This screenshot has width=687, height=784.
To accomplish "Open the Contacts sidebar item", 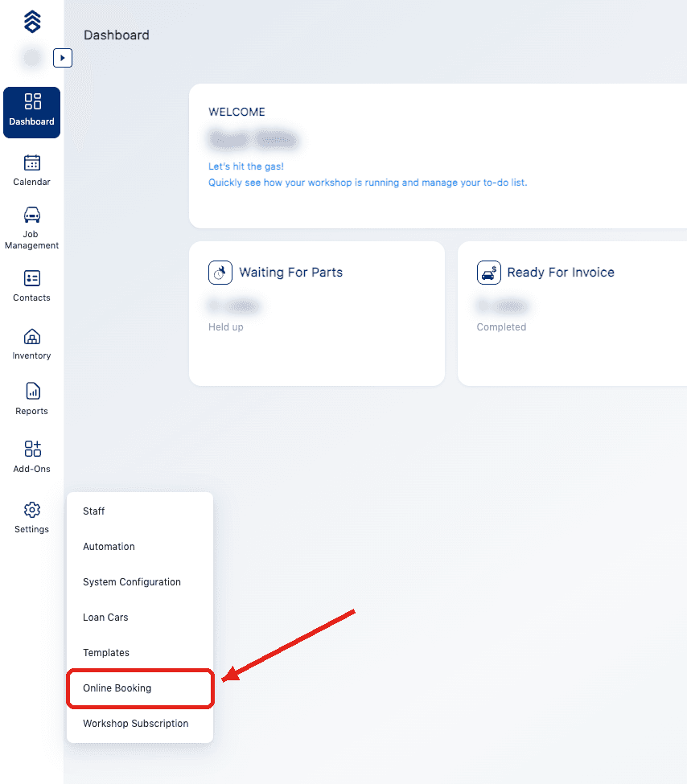I will click(31, 286).
